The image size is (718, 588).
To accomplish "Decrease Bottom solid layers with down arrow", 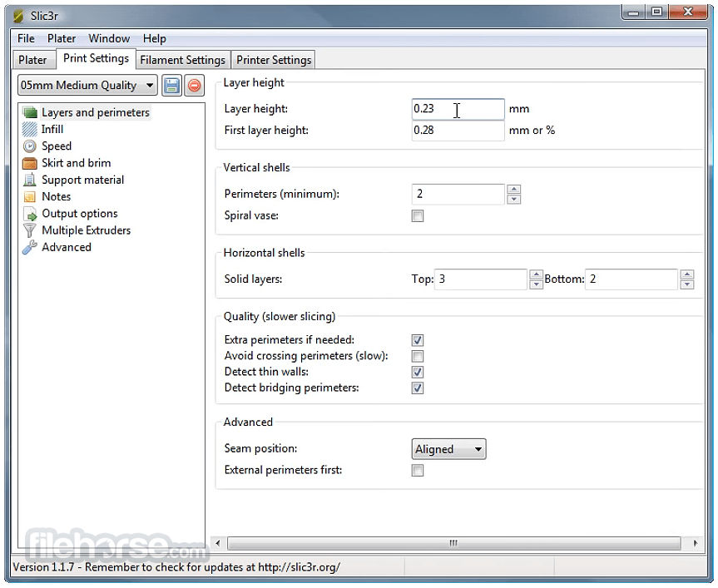I will pos(687,284).
